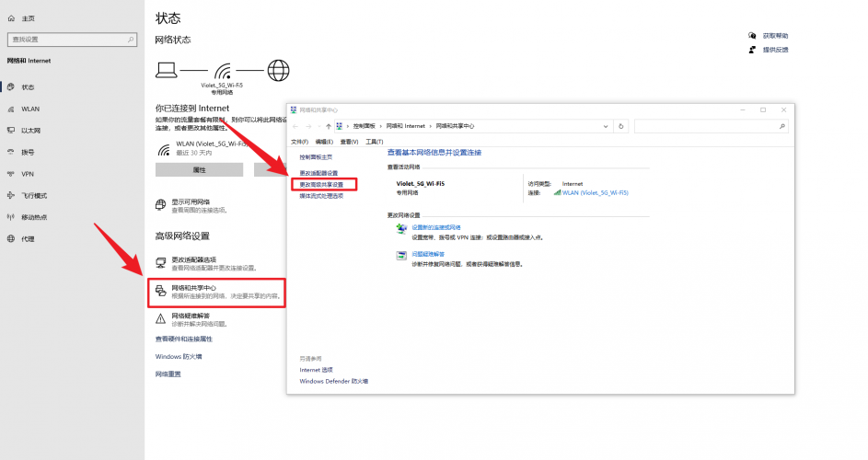Open the 文件(F) menu
Viewport: 868px width, 460px height.
click(x=300, y=142)
